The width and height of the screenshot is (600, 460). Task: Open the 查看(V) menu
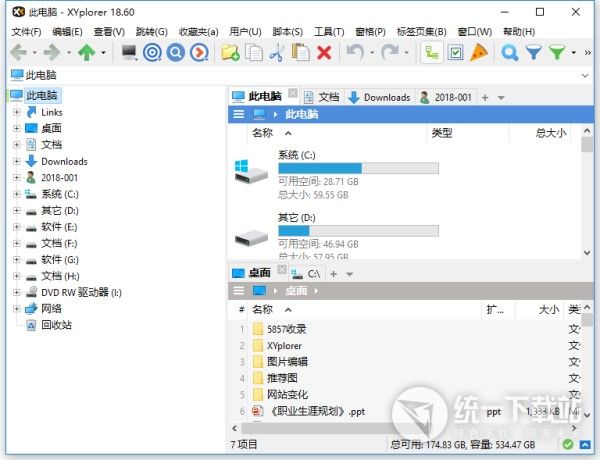coord(109,32)
